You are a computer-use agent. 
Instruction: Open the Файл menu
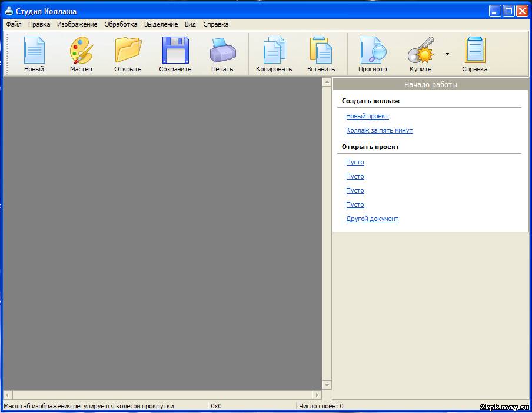tap(14, 25)
